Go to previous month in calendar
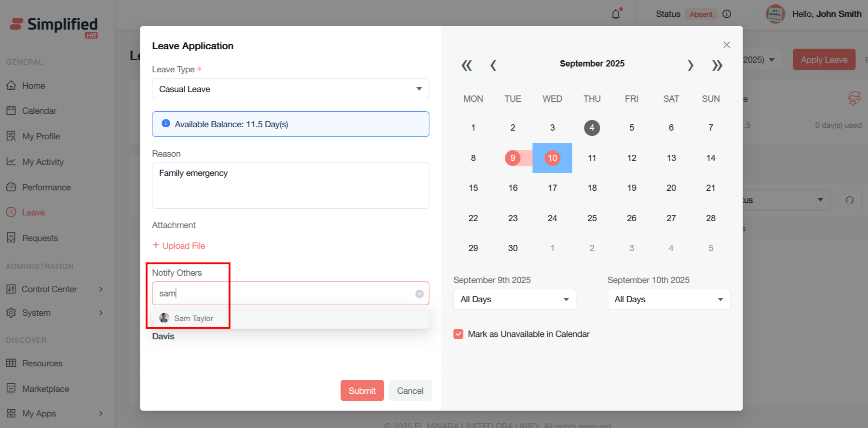Viewport: 868px width, 428px height. pyautogui.click(x=493, y=66)
